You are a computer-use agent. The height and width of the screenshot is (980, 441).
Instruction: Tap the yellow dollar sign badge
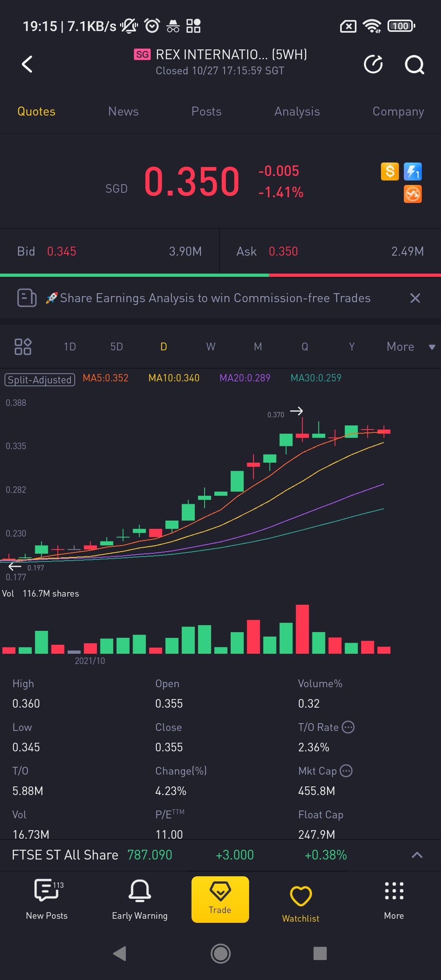(390, 171)
